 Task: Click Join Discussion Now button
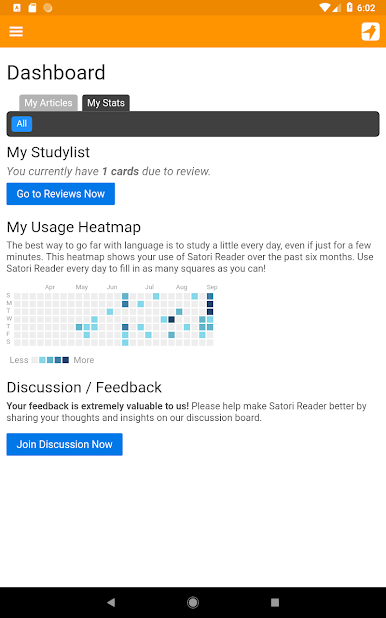(x=65, y=444)
